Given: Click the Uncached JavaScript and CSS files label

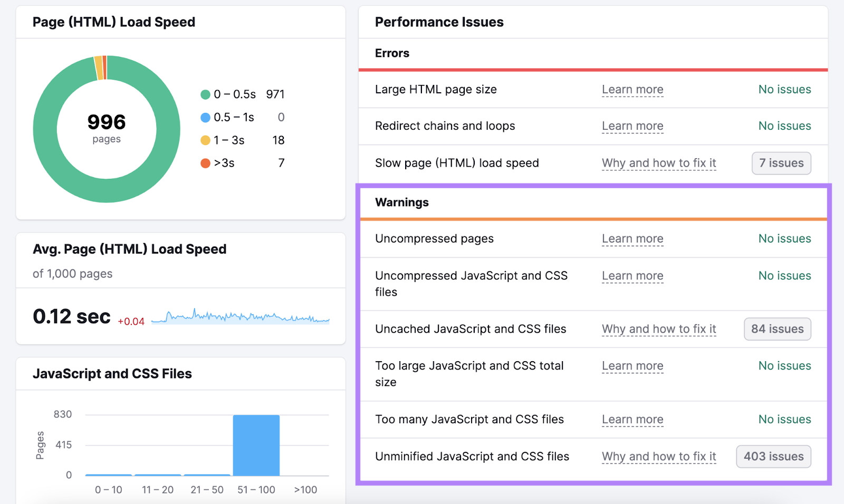Looking at the screenshot, I should click(x=471, y=329).
